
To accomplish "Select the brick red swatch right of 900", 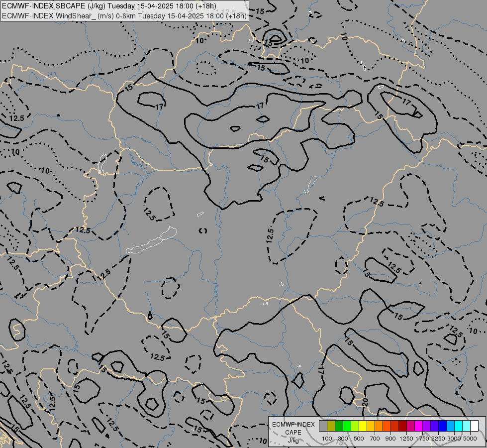I will pyautogui.click(x=395, y=426).
